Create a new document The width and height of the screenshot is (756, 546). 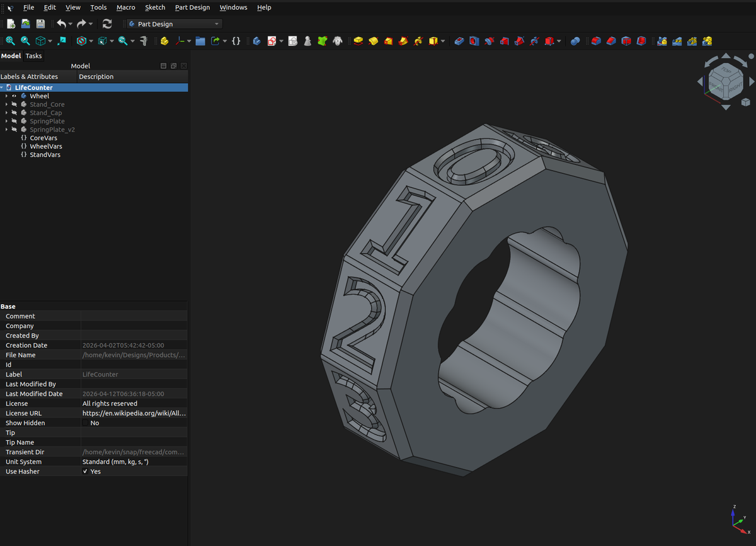click(x=11, y=24)
